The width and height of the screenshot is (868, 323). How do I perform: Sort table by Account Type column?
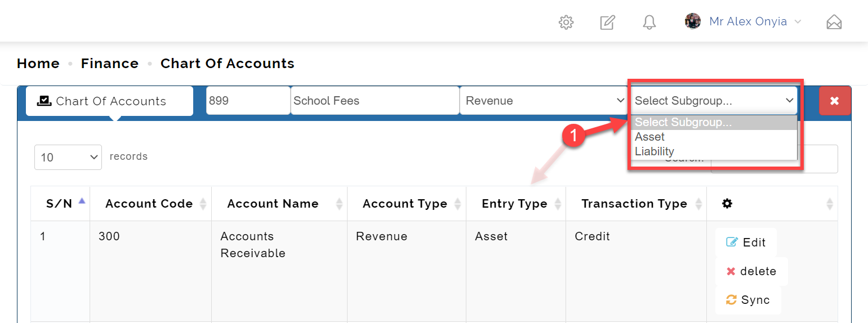tap(407, 204)
